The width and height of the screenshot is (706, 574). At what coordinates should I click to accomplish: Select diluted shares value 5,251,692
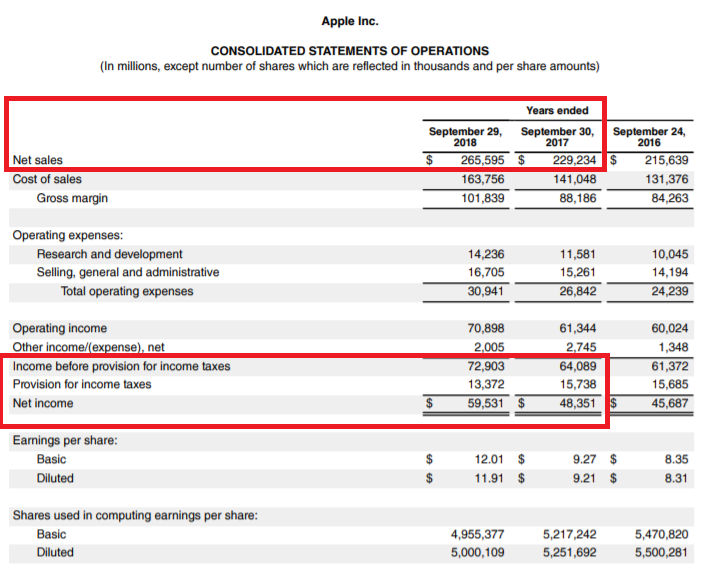[570, 552]
